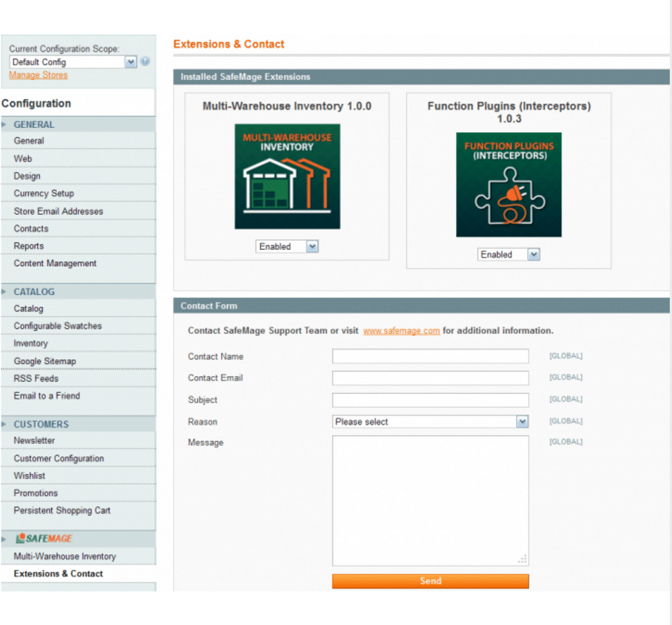Open RSS Feeds settings
Image resolution: width=672 pixels, height=625 pixels.
point(78,378)
